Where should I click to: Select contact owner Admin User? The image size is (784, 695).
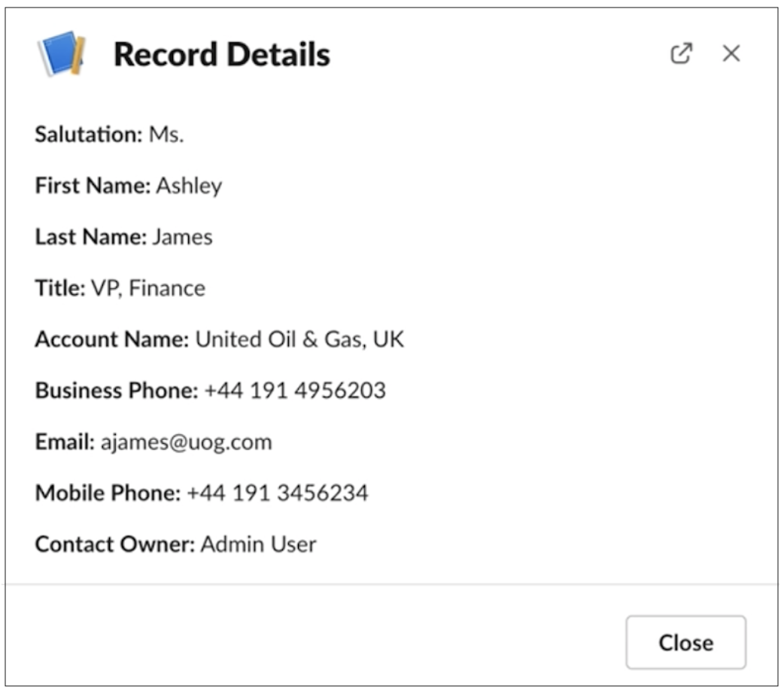tap(259, 545)
